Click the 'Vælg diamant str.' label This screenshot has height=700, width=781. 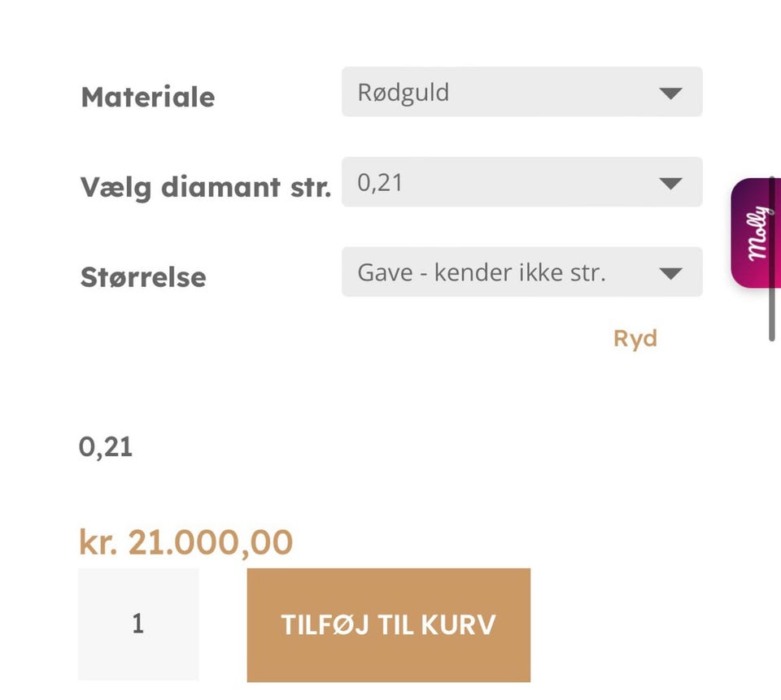point(205,187)
